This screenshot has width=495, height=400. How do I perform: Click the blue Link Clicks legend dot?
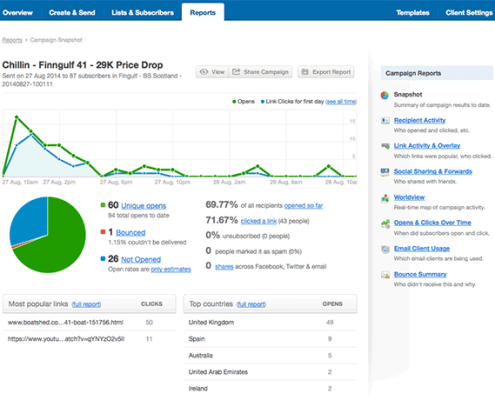263,102
